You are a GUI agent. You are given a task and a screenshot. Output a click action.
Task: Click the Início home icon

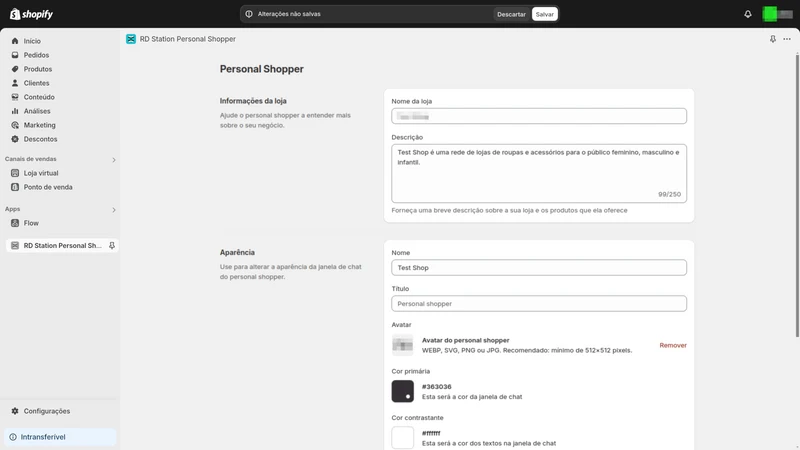click(x=15, y=41)
